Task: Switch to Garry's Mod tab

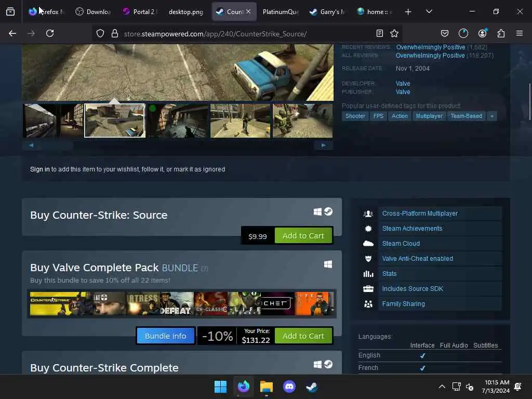Action: click(x=328, y=12)
